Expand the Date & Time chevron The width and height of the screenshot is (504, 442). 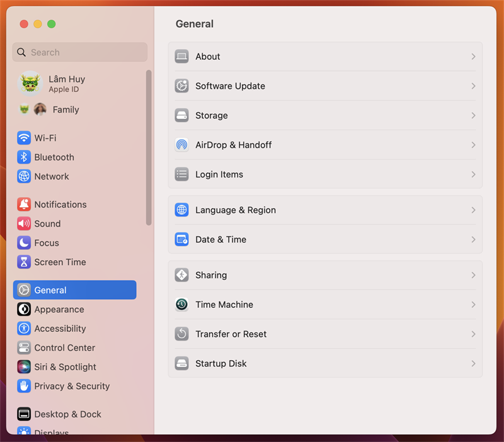tap(474, 240)
